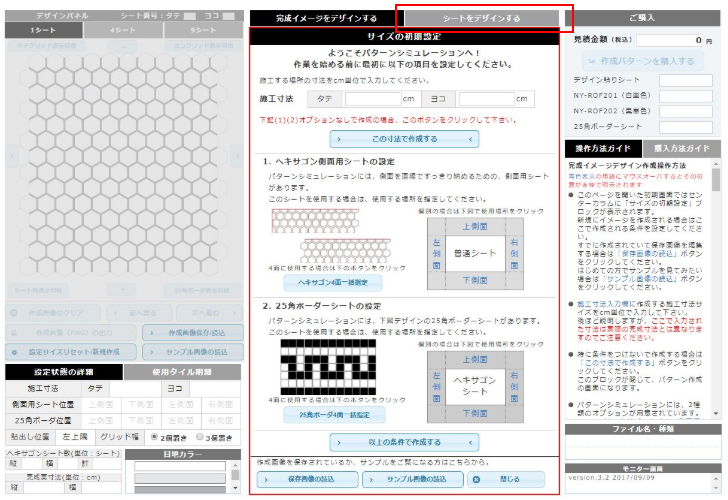The width and height of the screenshot is (728, 500).
Task: Choose 下側面 in the ヘキサゴンシート diagram
Action: tap(475, 413)
